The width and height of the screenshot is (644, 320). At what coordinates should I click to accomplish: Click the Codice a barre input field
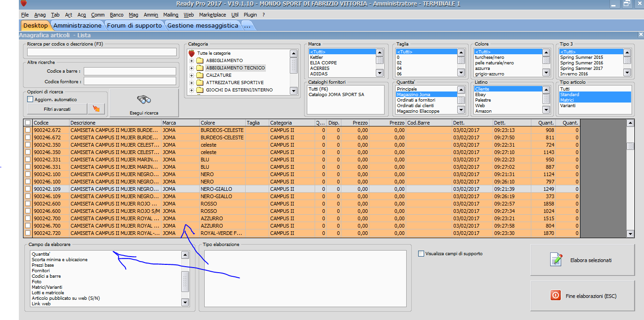click(130, 71)
